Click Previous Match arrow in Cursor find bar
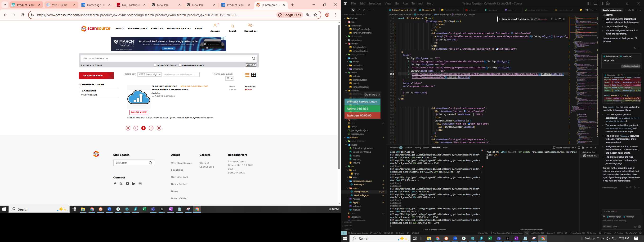The width and height of the screenshot is (644, 242). click(551, 19)
